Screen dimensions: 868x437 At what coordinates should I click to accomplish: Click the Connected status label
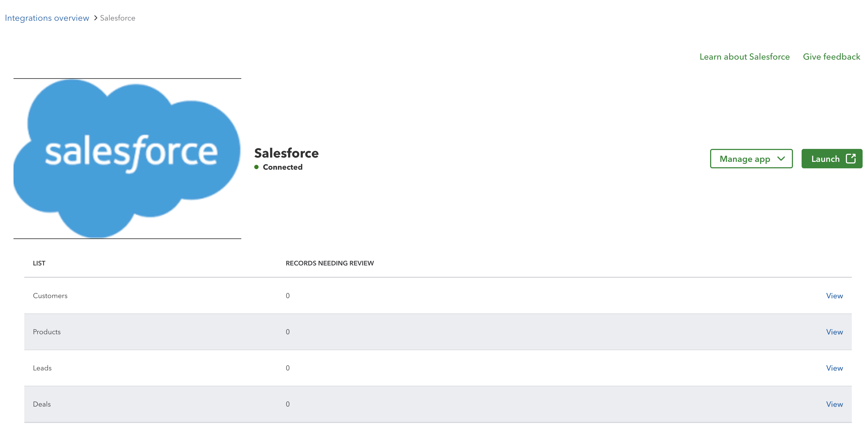(x=282, y=167)
